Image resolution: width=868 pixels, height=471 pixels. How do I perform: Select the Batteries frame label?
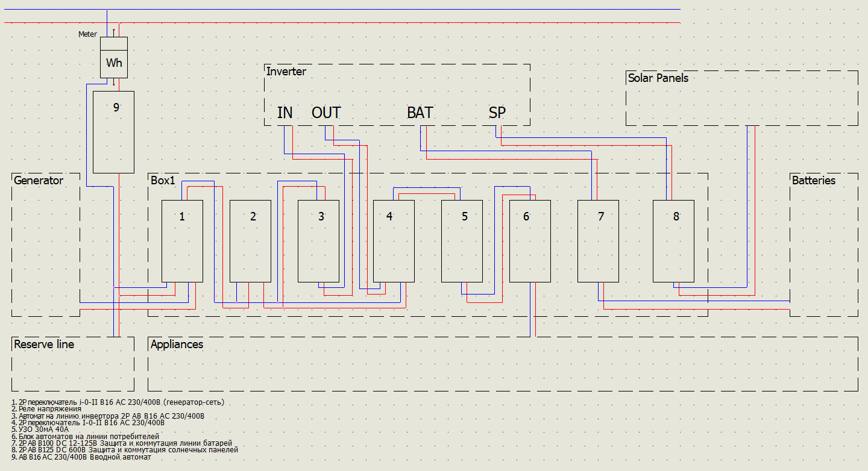tap(814, 180)
